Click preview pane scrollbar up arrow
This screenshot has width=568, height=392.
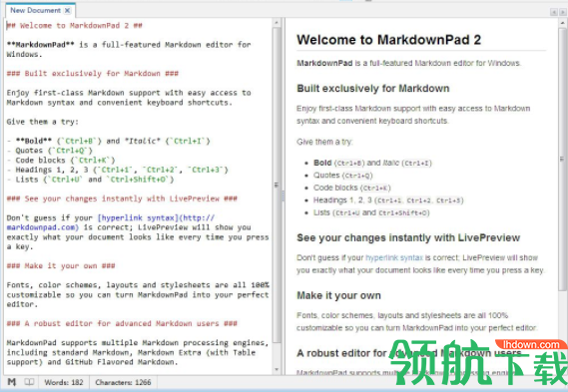tap(563, 23)
